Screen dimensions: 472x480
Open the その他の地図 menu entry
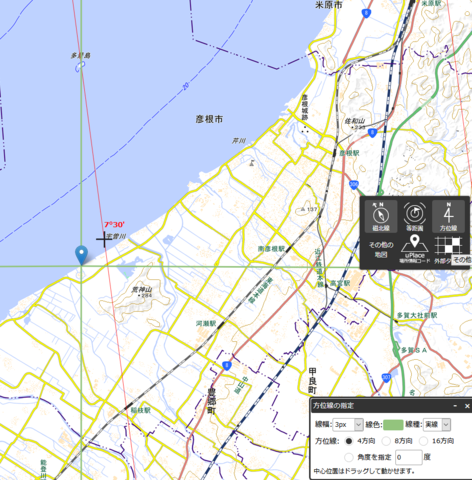pyautogui.click(x=381, y=249)
